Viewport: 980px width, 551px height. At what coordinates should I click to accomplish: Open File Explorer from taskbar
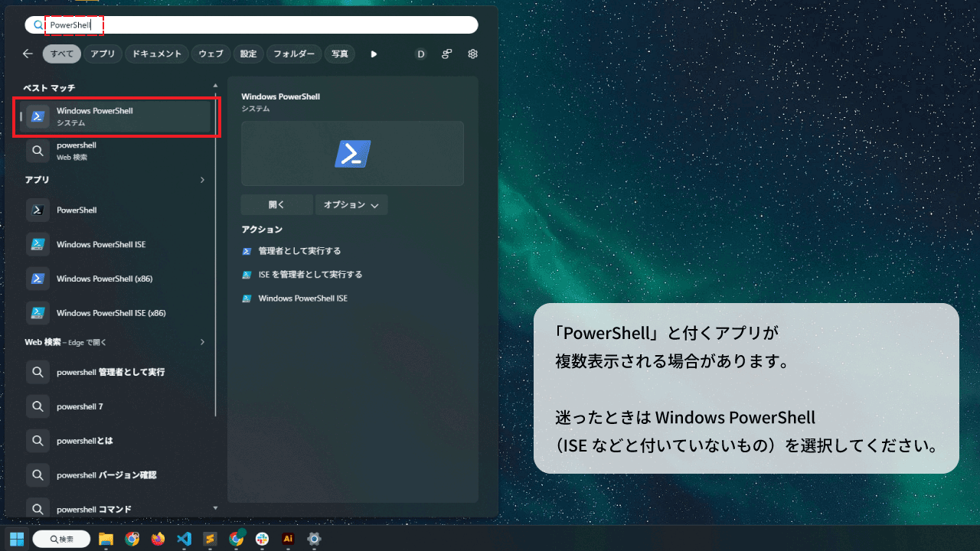(106, 539)
